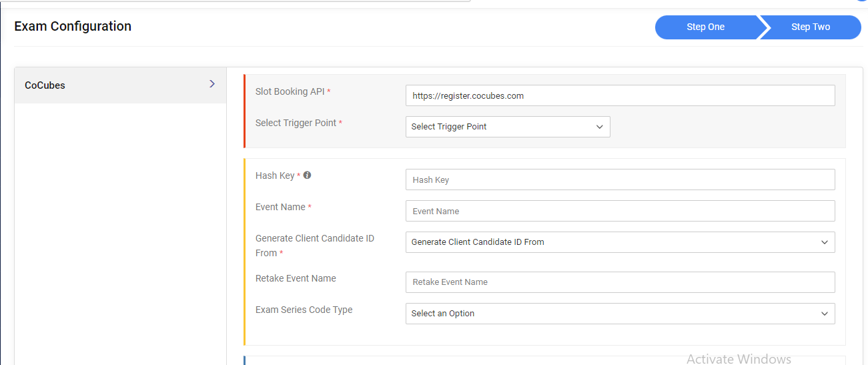Image resolution: width=868 pixels, height=365 pixels.
Task: Open the Exam Series Code Type dropdown
Action: point(620,314)
